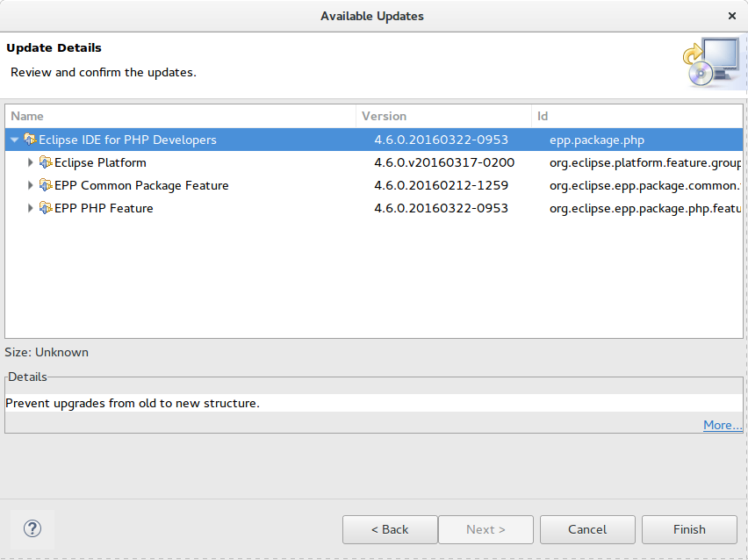Expand the Eclipse Platform tree node
Viewport: 748px width, 560px height.
point(30,162)
